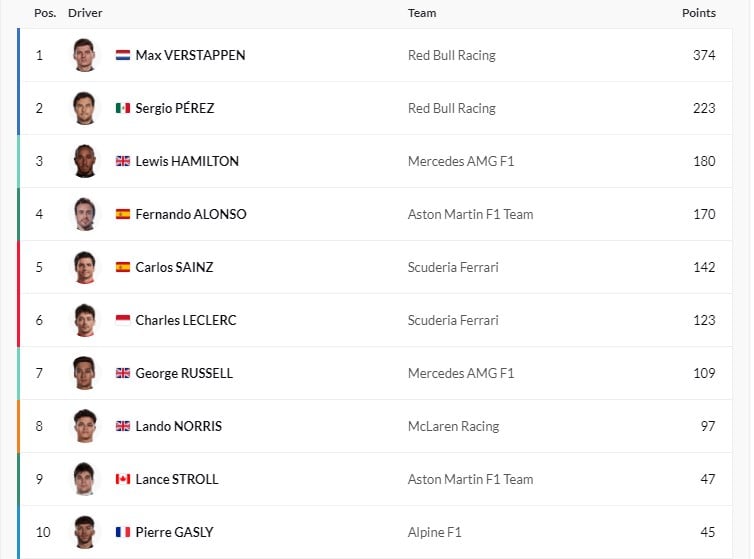Click the UK flag next to Lewis Hamilton

[x=123, y=161]
